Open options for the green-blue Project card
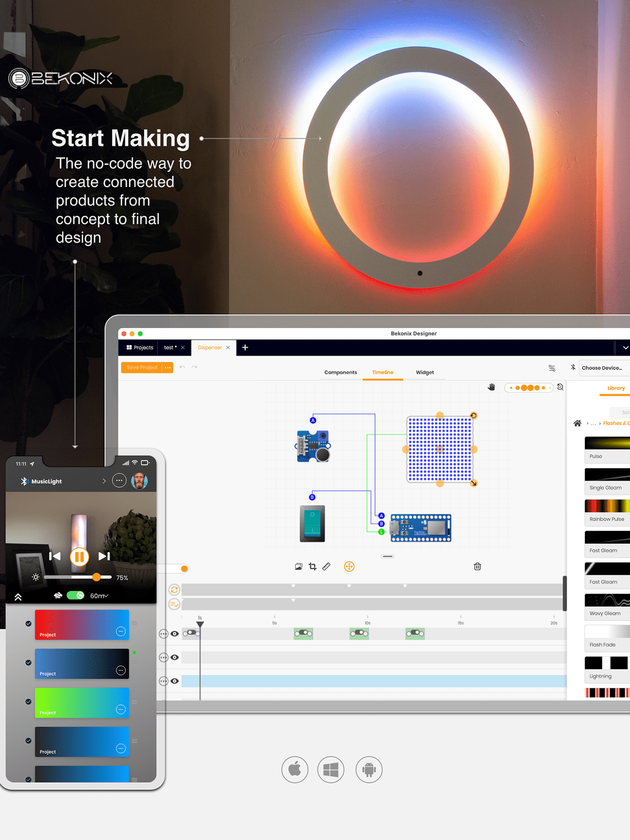The width and height of the screenshot is (630, 840). [x=121, y=709]
